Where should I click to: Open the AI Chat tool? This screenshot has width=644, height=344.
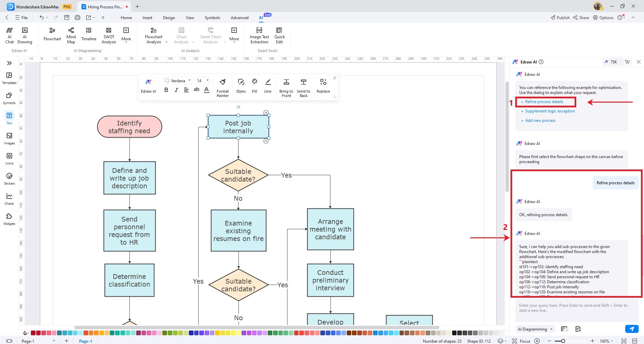9,35
